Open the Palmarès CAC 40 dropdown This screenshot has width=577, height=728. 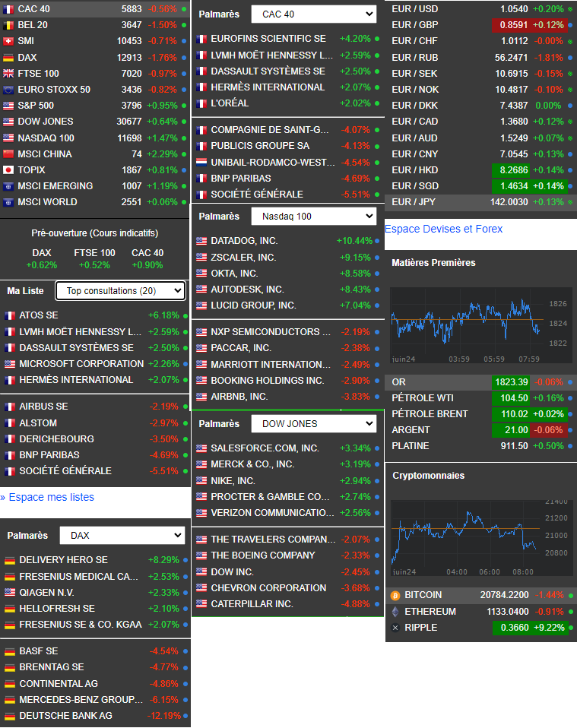[313, 14]
